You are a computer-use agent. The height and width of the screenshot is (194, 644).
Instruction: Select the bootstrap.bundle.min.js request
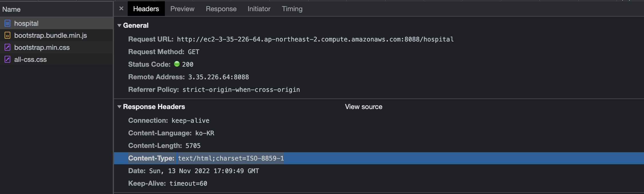coord(56,35)
